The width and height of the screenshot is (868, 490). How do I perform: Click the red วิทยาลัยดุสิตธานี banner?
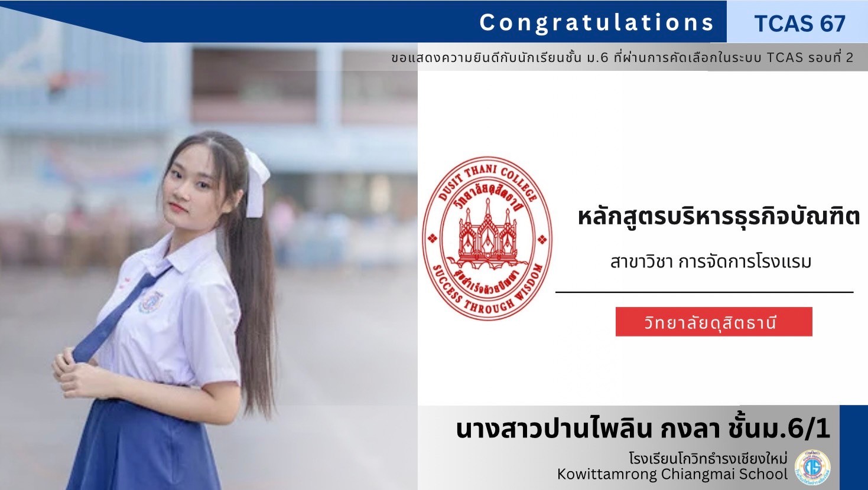714,322
